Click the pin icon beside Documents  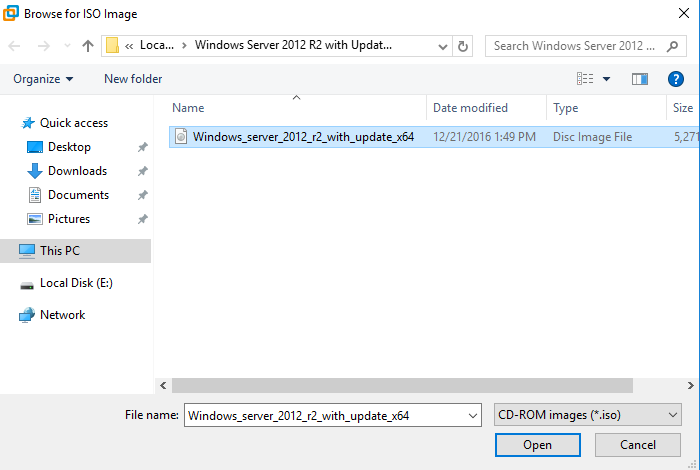coord(142,195)
